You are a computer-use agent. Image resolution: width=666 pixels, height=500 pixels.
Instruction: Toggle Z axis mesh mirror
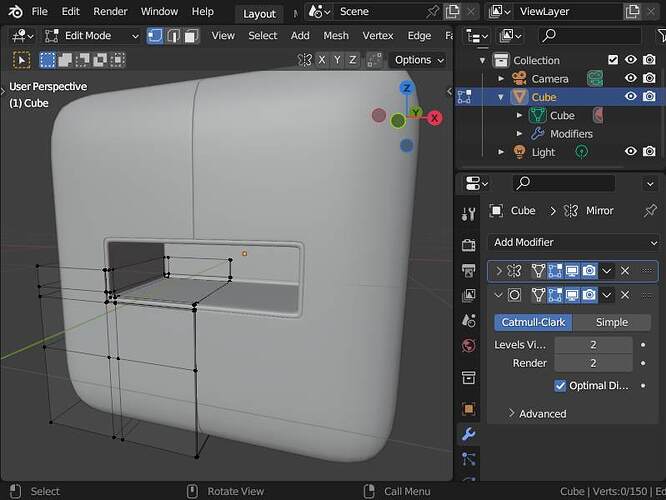(352, 60)
